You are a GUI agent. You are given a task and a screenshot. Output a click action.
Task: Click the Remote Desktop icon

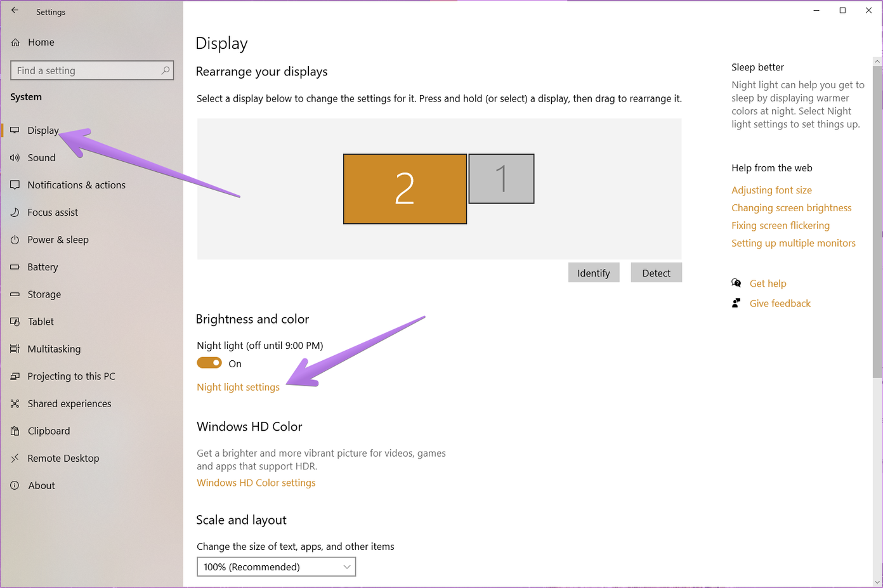[15, 458]
